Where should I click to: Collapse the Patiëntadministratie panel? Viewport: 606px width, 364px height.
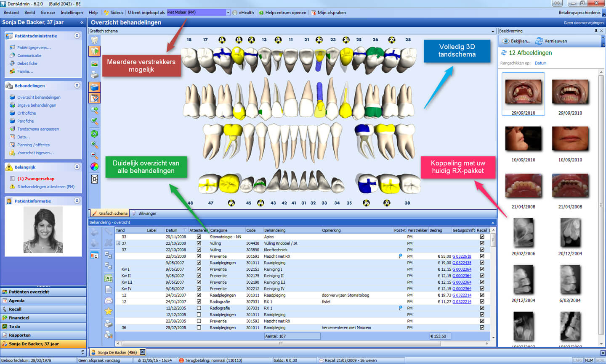77,36
